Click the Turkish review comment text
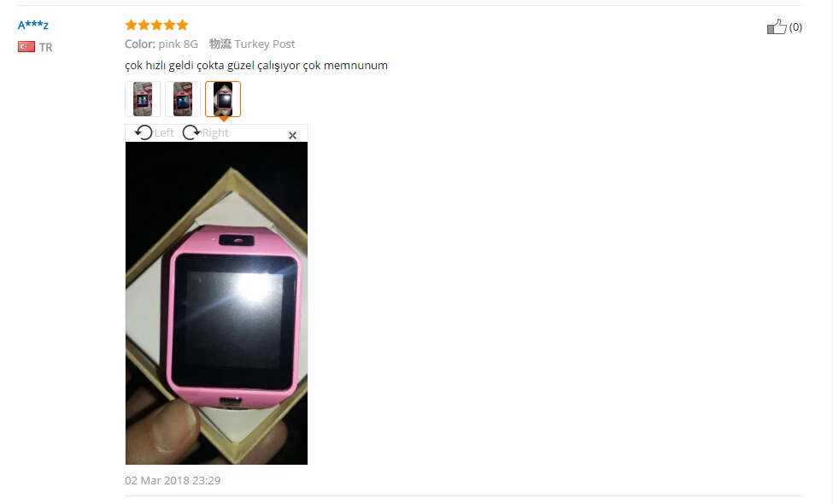The height and width of the screenshot is (504, 833). point(256,65)
